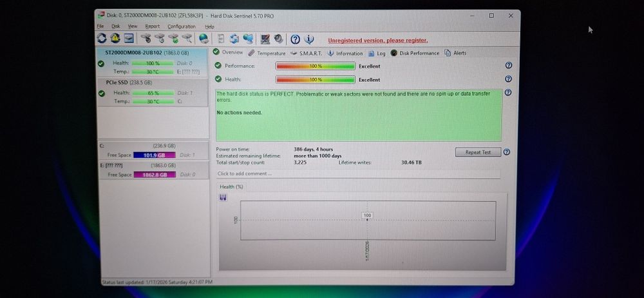Click the blue network globe toolbar icon
Image resolution: width=644 pixels, height=298 pixels.
pos(248,39)
